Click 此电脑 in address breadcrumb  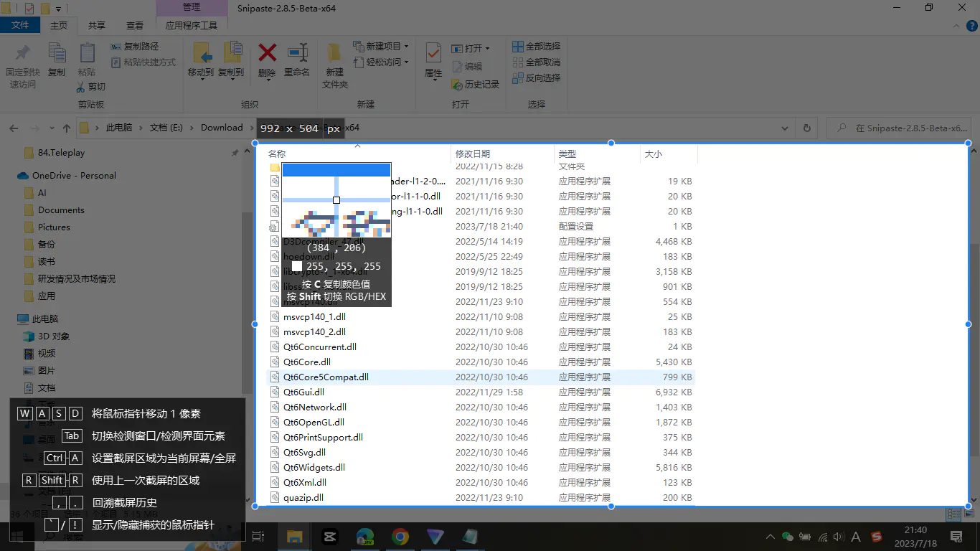119,128
